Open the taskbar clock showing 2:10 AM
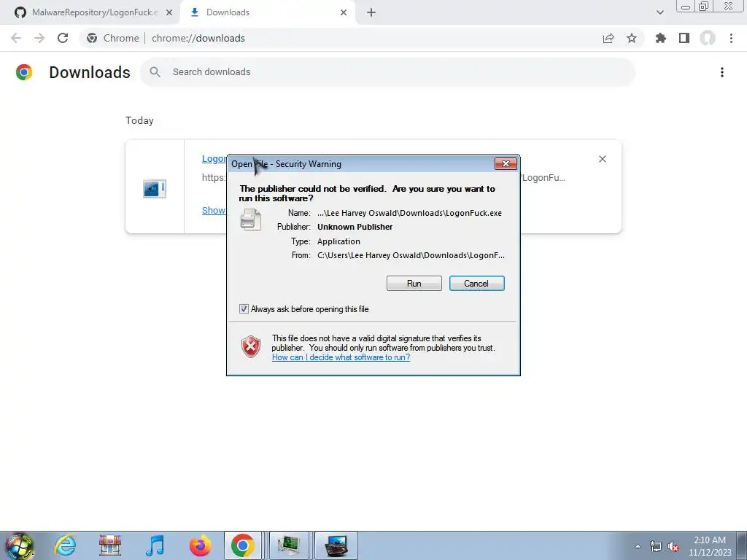Viewport: 747px width, 560px height. click(x=710, y=546)
